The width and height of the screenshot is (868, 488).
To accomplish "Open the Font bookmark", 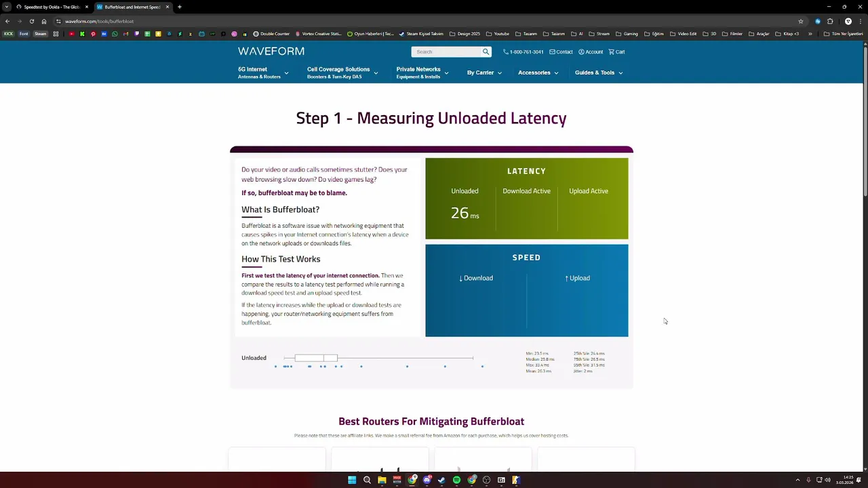I will tap(24, 34).
